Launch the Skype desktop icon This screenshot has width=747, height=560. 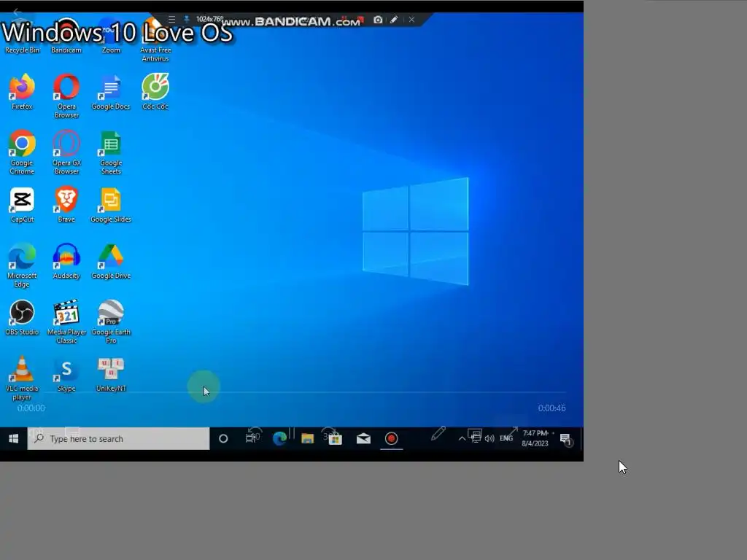coord(66,374)
